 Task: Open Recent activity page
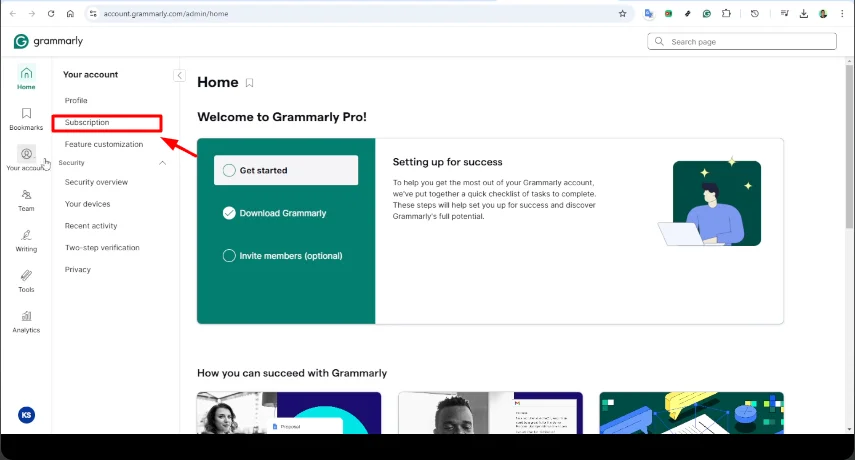pos(91,226)
